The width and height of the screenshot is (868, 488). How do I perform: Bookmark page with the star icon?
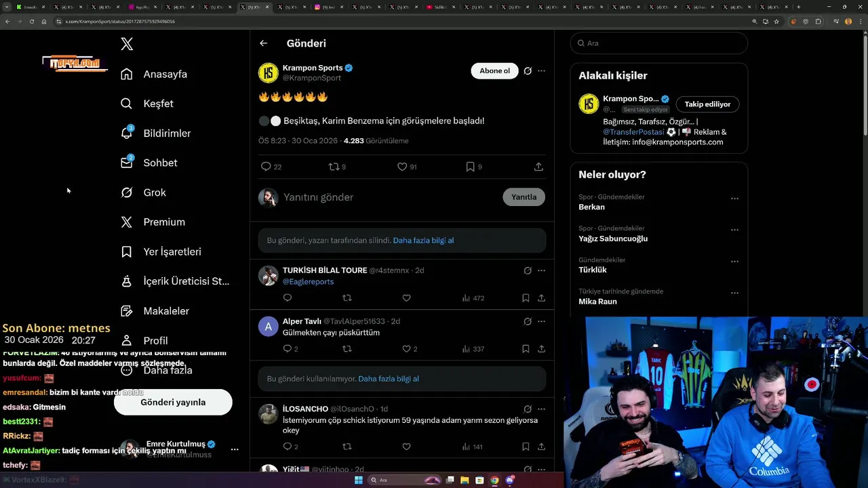coord(776,22)
